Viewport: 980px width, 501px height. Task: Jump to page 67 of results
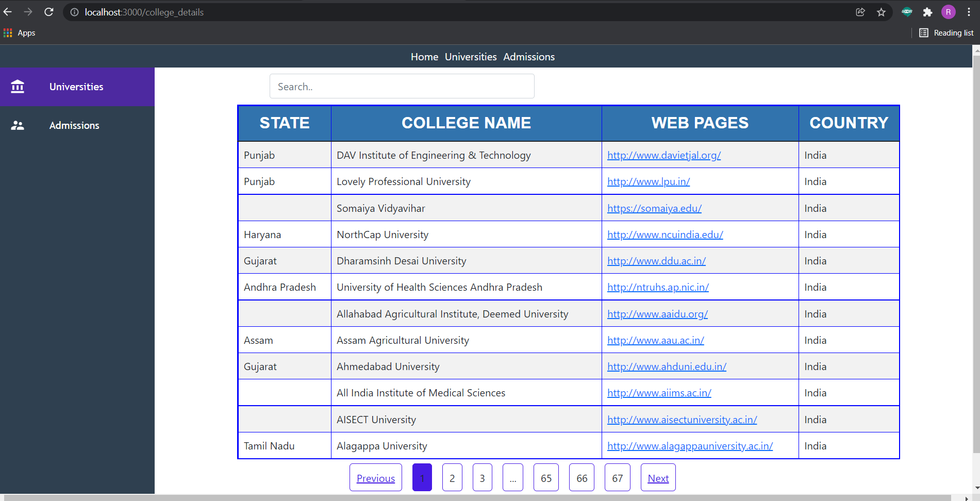[617, 477]
